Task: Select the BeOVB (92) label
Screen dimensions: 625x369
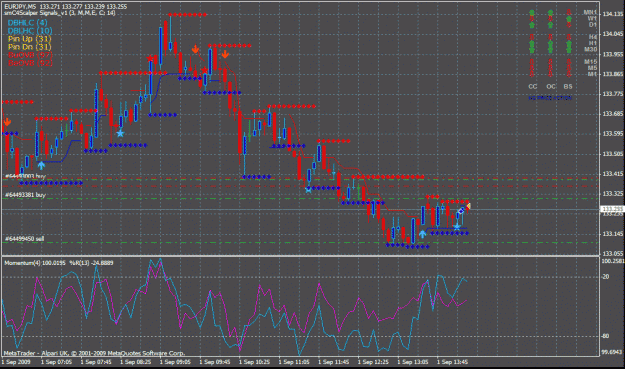Action: pyautogui.click(x=30, y=63)
